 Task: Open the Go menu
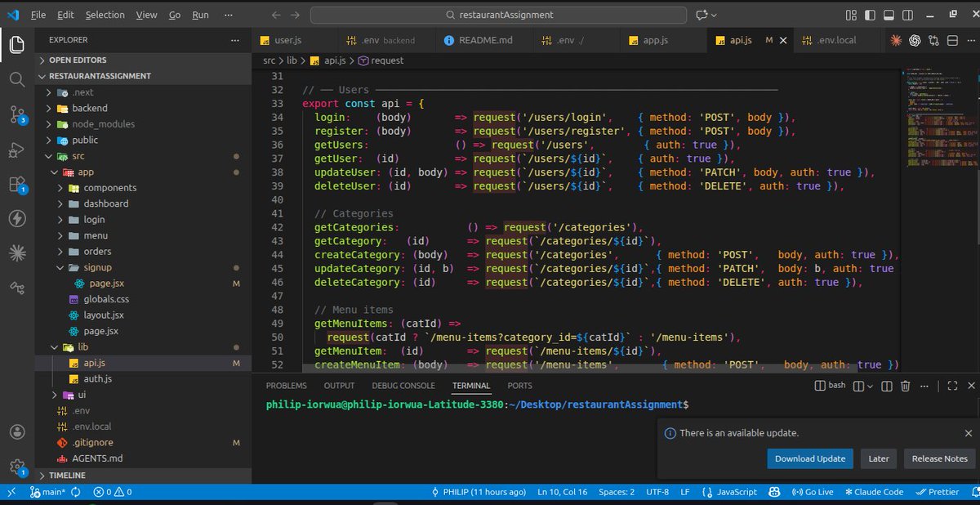pos(175,15)
